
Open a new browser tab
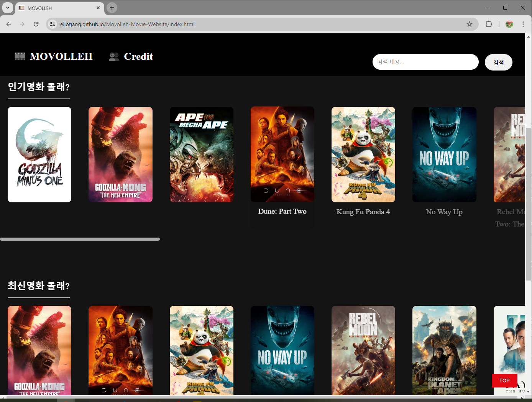coord(112,8)
